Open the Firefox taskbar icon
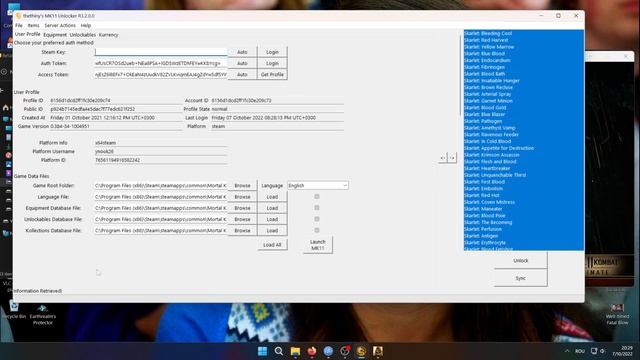Image resolution: width=640 pixels, height=360 pixels. tap(312, 351)
